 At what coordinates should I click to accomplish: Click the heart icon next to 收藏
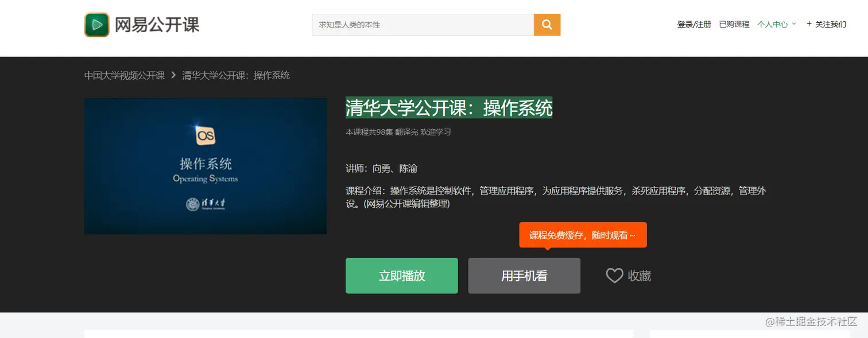pos(614,276)
